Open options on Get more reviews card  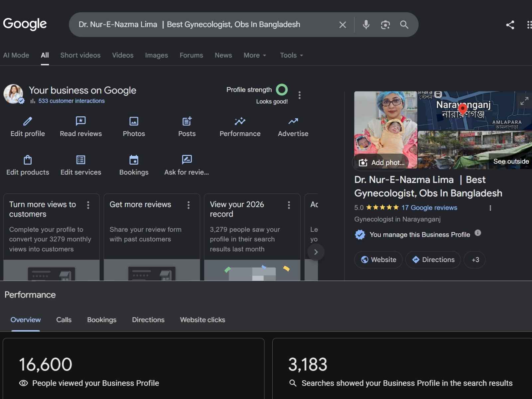pyautogui.click(x=189, y=205)
